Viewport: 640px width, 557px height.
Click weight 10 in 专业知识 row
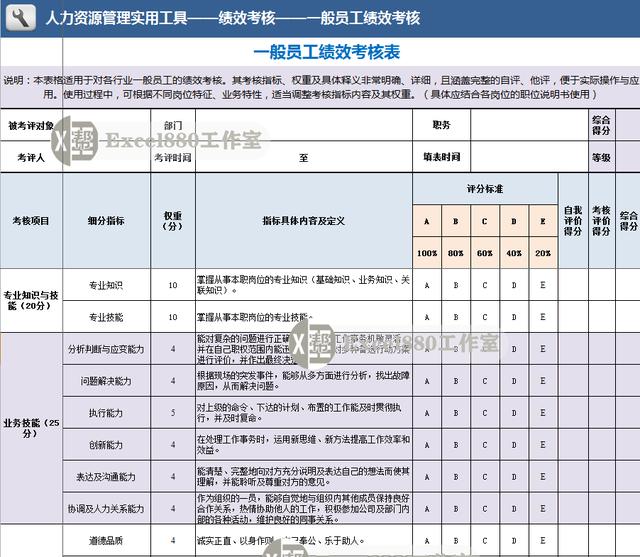point(173,285)
